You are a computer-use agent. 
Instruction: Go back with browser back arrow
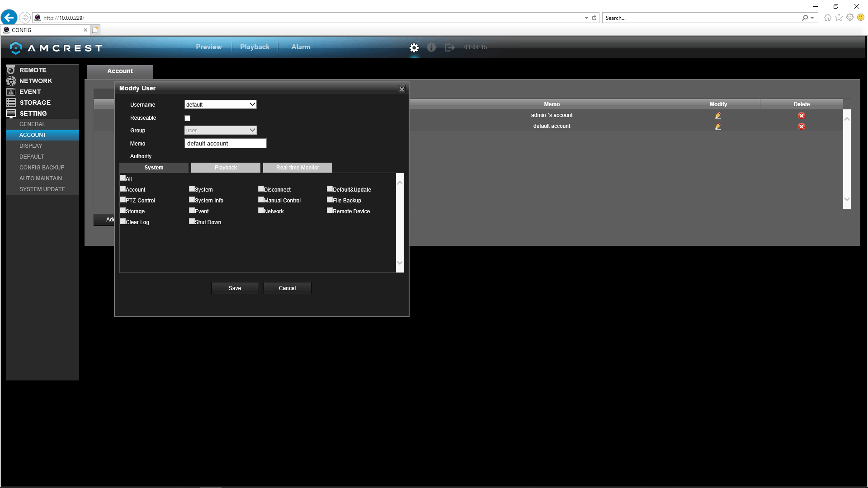click(9, 18)
